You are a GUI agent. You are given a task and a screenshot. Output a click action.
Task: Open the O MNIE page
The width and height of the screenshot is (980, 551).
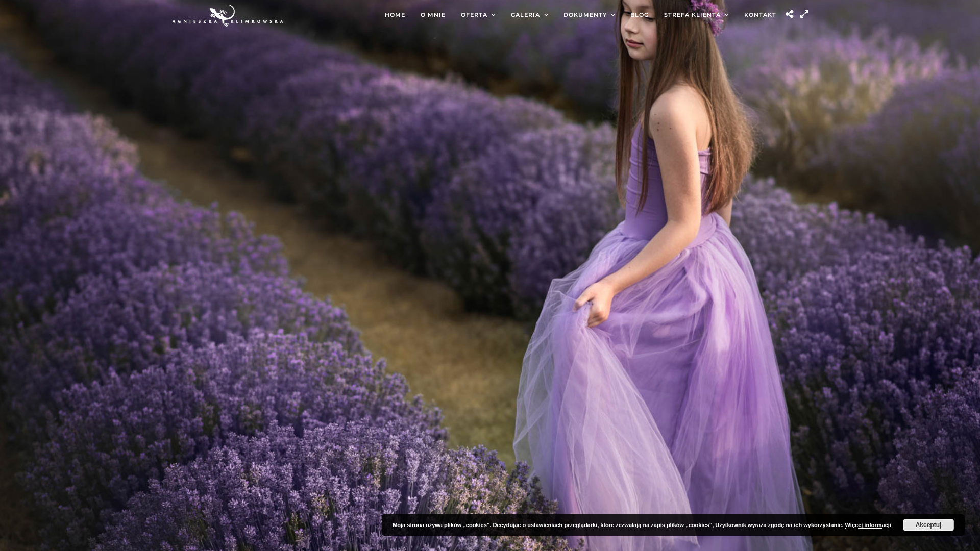pyautogui.click(x=433, y=15)
